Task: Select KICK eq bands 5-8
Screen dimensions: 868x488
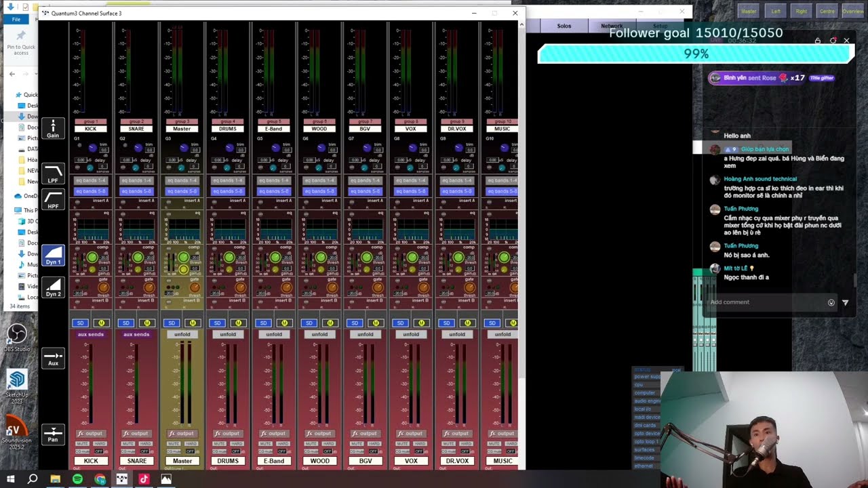Action: [x=91, y=191]
